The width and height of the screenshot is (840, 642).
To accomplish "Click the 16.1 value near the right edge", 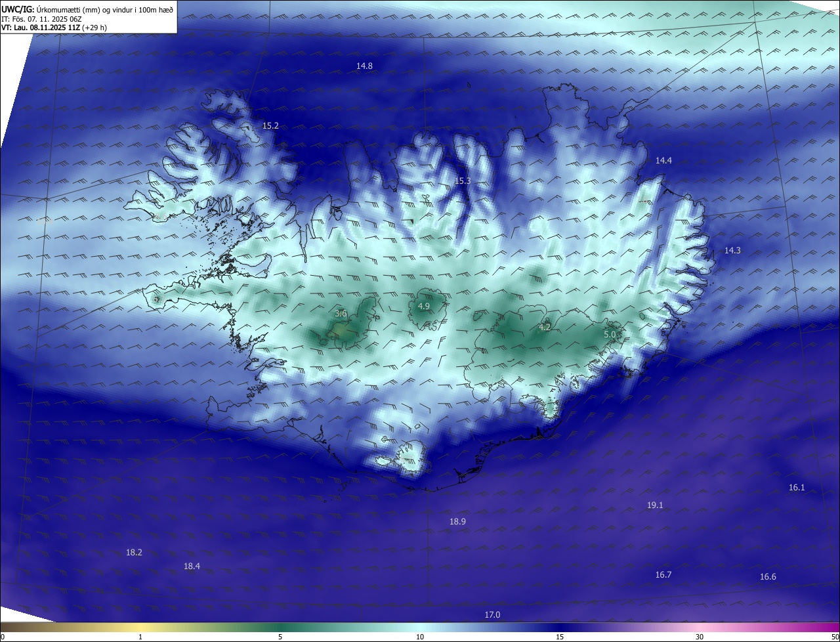I will pyautogui.click(x=797, y=488).
